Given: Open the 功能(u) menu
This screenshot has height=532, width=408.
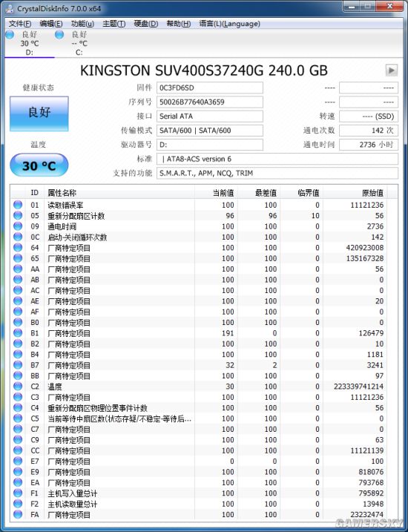Looking at the screenshot, I should pos(82,24).
